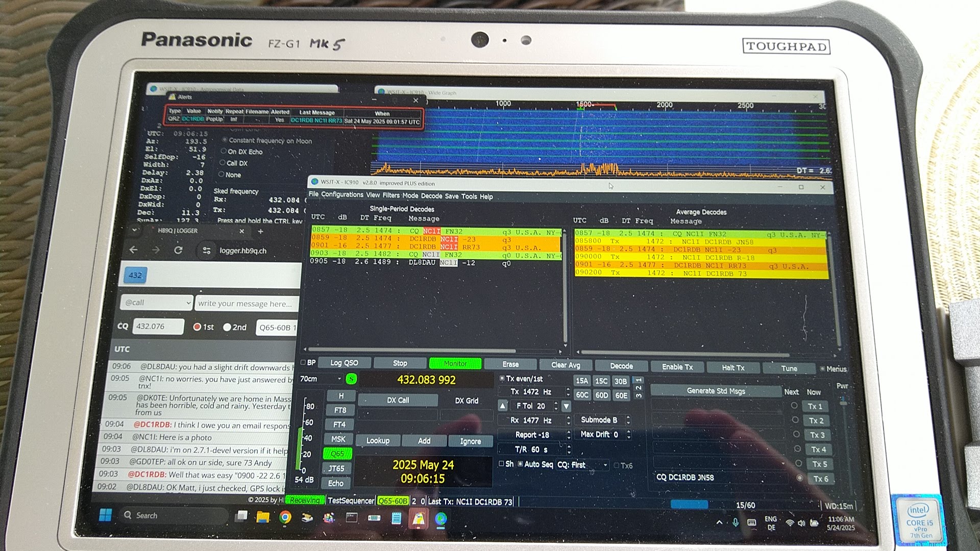Close the HB9Q | LOGGER tab

(x=242, y=231)
